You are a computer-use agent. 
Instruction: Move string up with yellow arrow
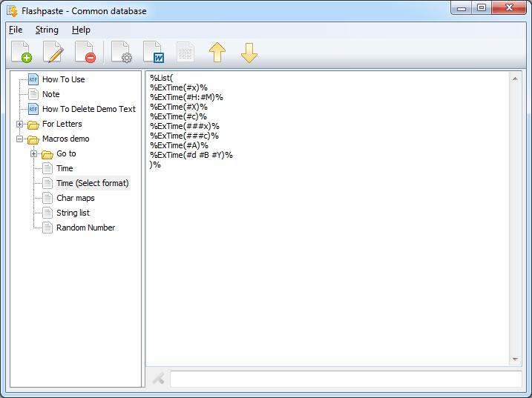217,53
